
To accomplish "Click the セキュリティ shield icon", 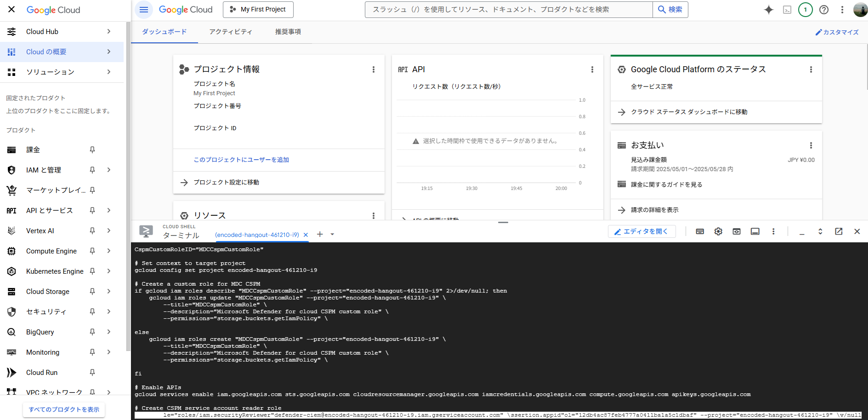I will [x=11, y=312].
